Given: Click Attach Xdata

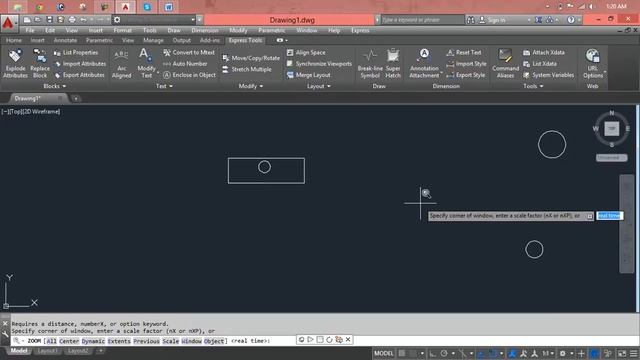Looking at the screenshot, I should (544, 53).
